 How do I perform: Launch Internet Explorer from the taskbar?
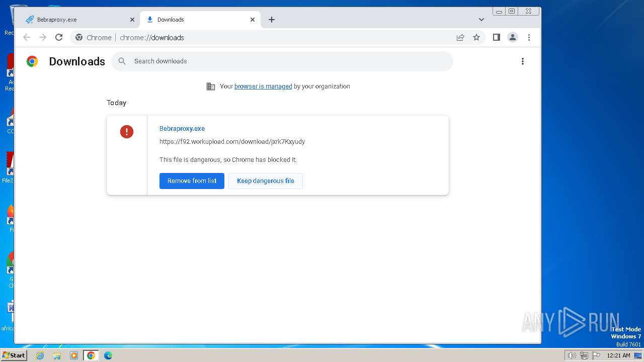coord(40,355)
